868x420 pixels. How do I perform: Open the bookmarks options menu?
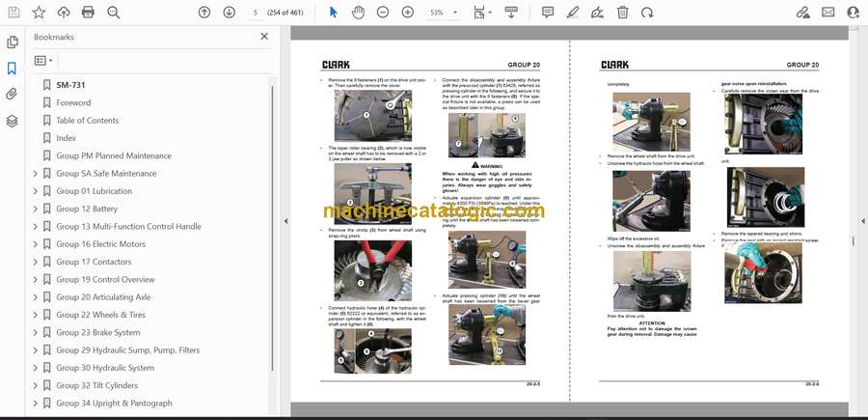click(x=43, y=60)
